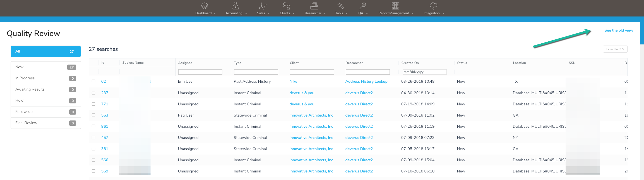Sort by Subject Name column header
The image size is (644, 180).
(133, 63)
